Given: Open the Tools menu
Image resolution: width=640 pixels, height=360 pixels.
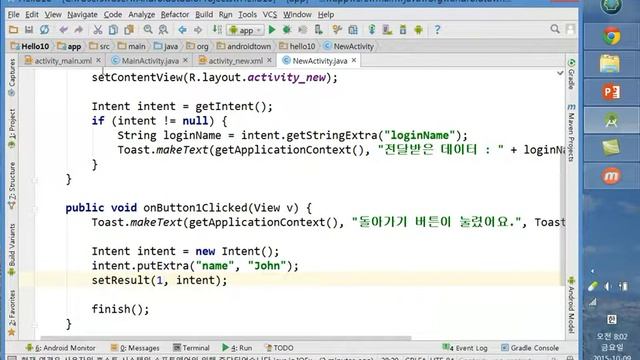Looking at the screenshot, I should click(x=247, y=14).
